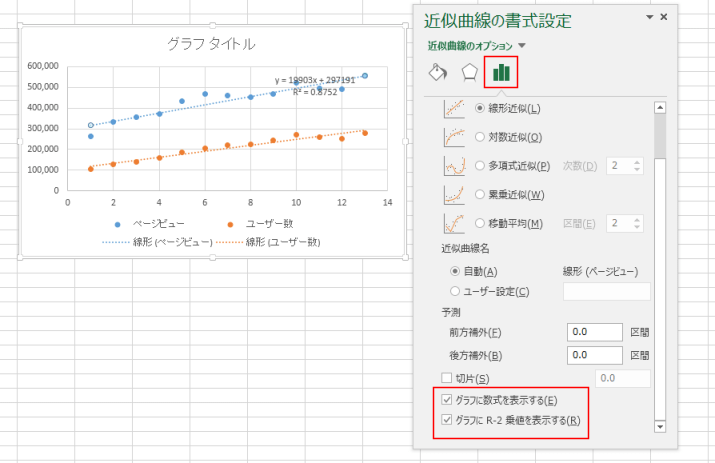Click the 切片 value field
Image resolution: width=715 pixels, height=463 pixels.
coord(623,378)
